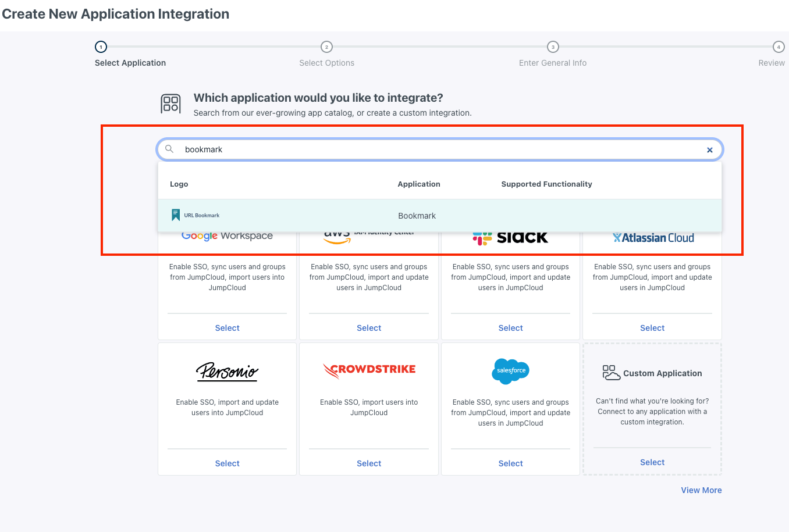
Task: Click the Custom Application icon
Action: click(611, 373)
